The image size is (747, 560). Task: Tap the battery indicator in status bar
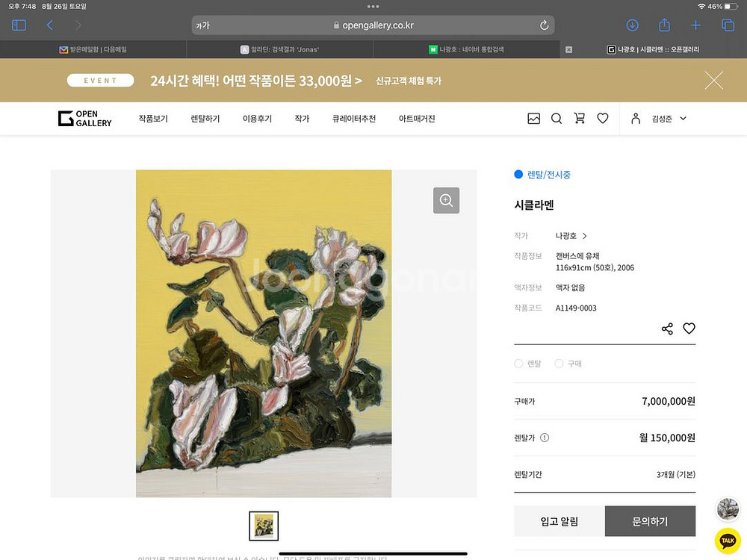coord(731,7)
